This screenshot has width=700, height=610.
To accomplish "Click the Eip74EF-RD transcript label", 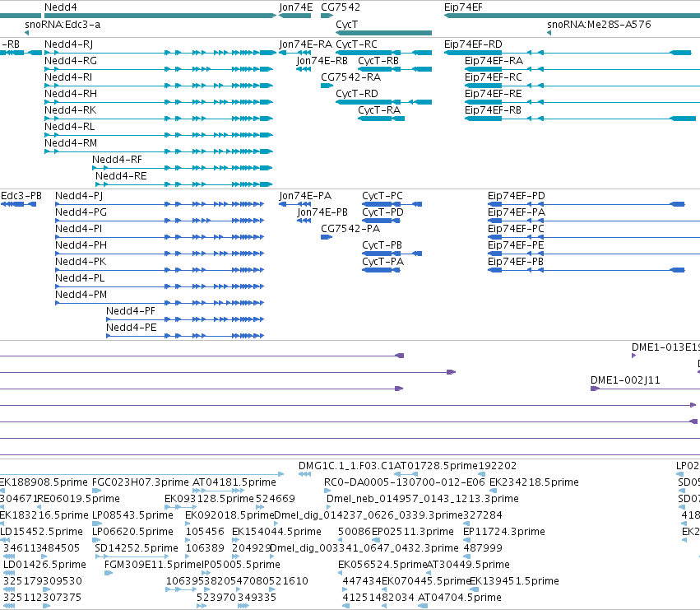I will (473, 44).
